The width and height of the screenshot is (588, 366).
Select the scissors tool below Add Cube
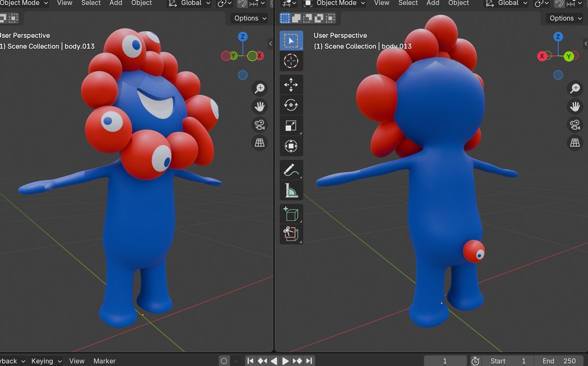(x=291, y=234)
